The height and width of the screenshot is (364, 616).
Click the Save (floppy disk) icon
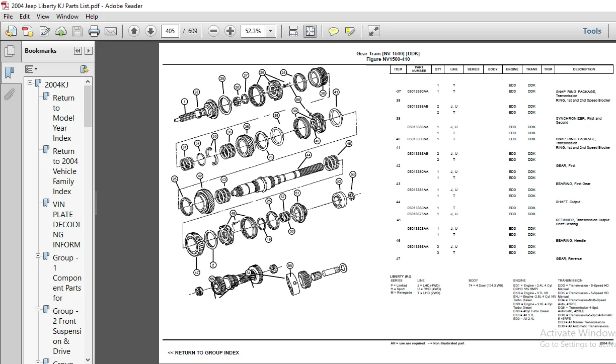pyautogui.click(x=77, y=31)
